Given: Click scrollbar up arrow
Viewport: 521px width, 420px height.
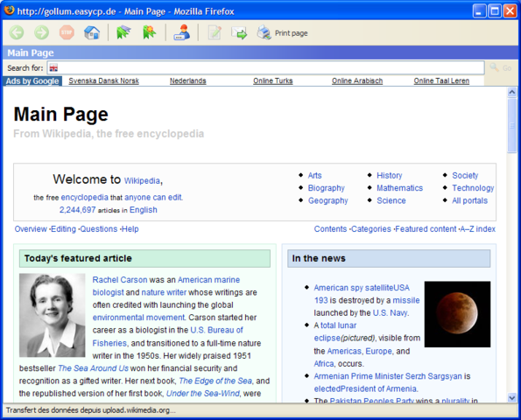Looking at the screenshot, I should [512, 92].
